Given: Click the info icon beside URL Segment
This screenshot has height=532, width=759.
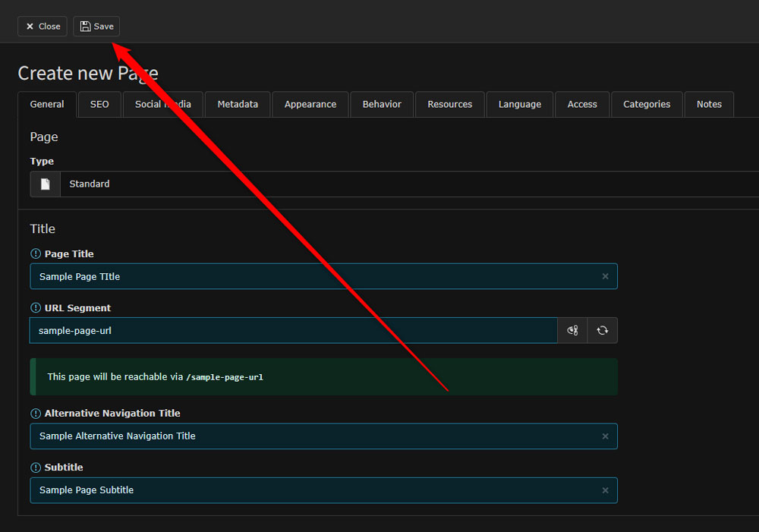Looking at the screenshot, I should click(x=36, y=308).
